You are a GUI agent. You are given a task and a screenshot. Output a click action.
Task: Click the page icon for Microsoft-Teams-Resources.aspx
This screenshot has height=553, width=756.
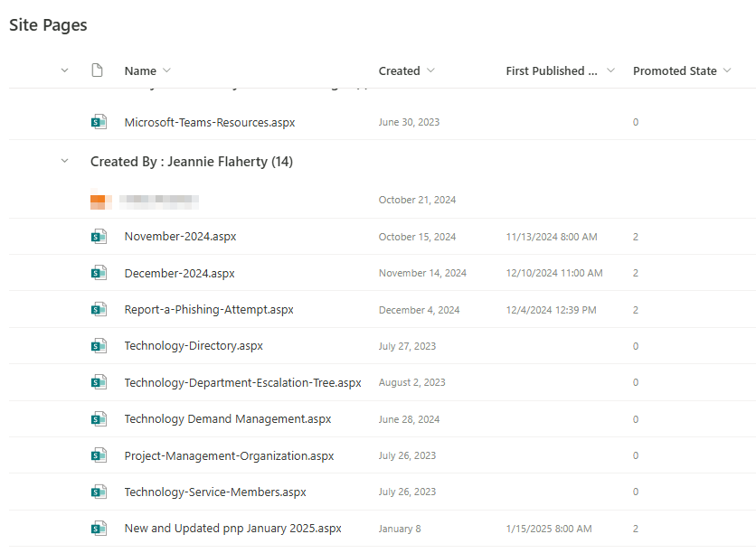[x=99, y=122]
